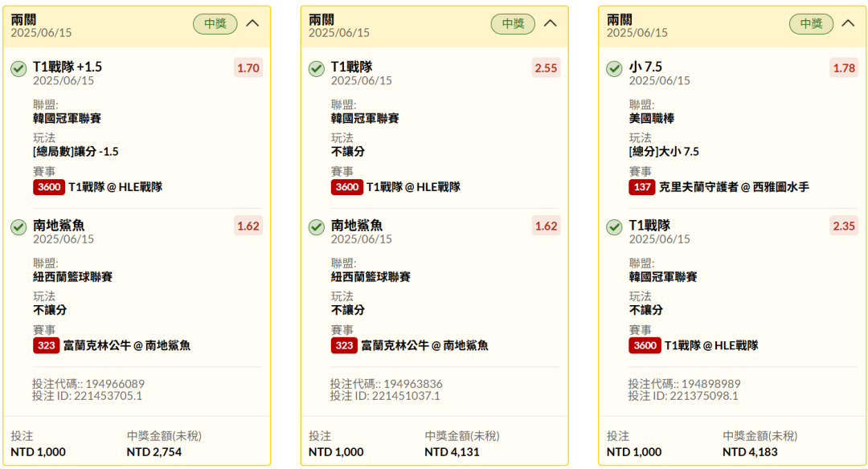Screen dimensions: 868x469
Task: Click the red 137 match code badge
Action: 642,187
